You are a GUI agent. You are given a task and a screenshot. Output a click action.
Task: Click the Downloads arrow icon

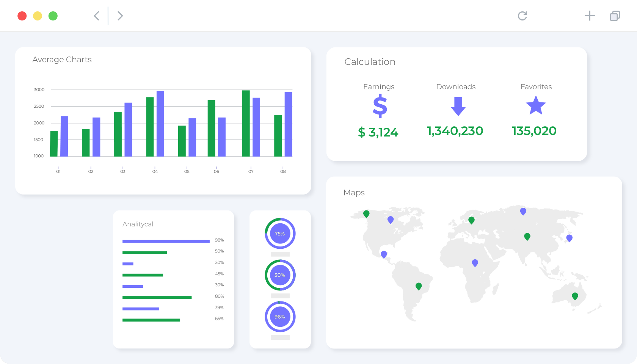coord(458,106)
